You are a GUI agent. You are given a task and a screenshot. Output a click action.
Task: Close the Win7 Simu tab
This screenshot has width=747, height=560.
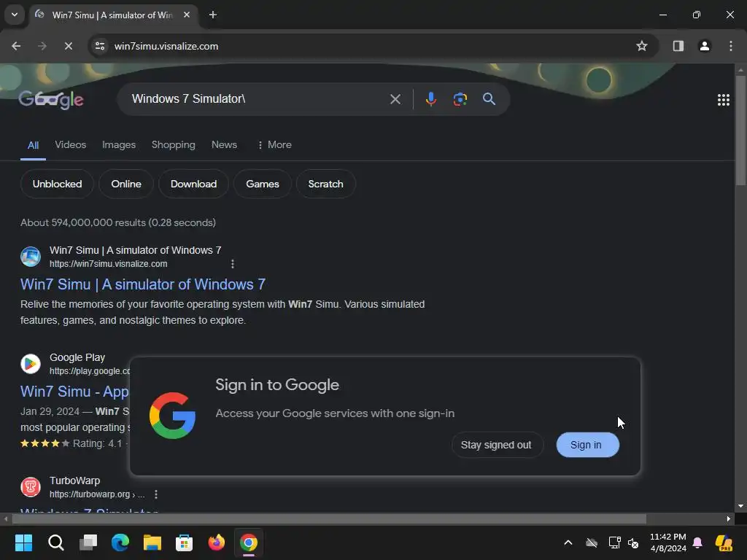(x=187, y=15)
